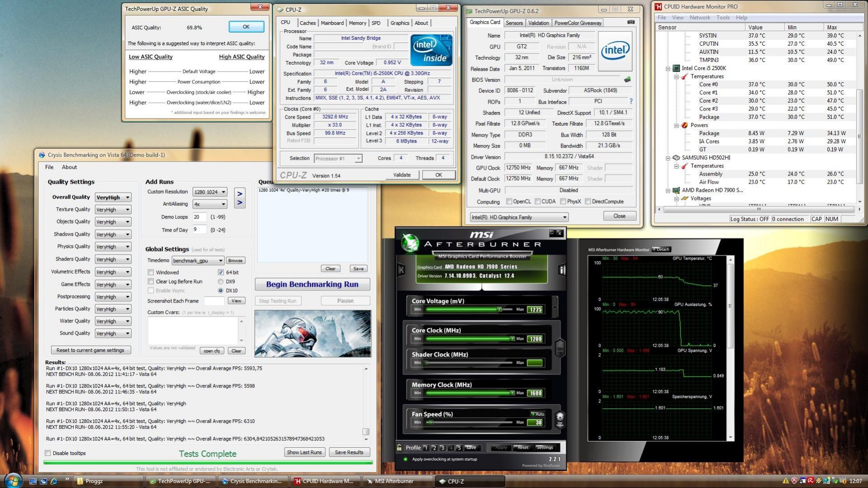Toggle Apply overclocking at system startup
Viewport: 868px width, 488px height.
pyautogui.click(x=405, y=459)
